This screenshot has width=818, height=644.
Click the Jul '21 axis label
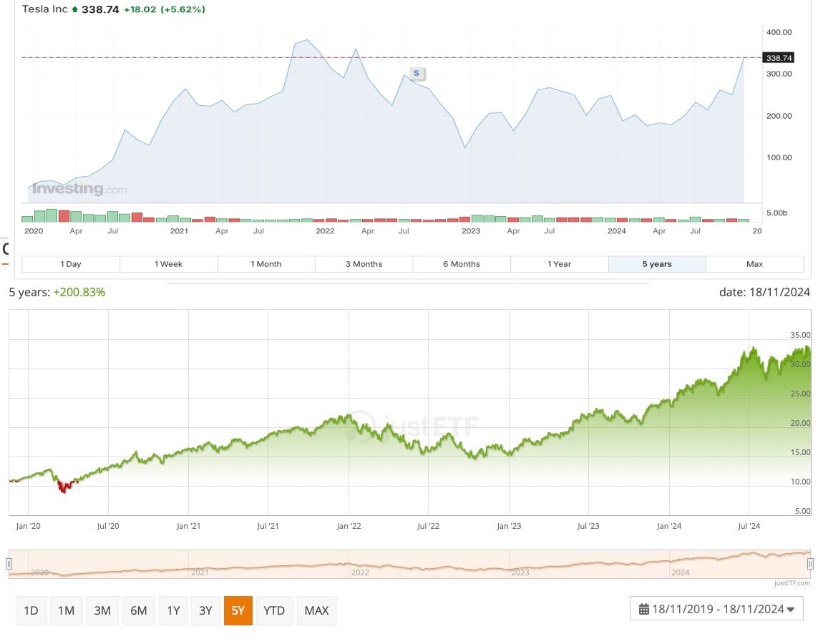pos(268,526)
